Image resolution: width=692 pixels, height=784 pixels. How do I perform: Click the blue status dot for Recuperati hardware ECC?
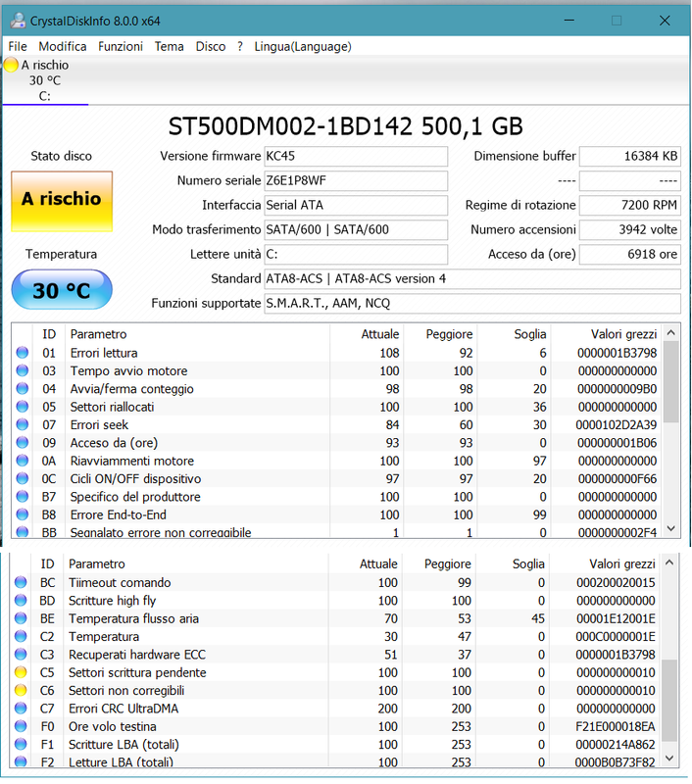pos(21,654)
